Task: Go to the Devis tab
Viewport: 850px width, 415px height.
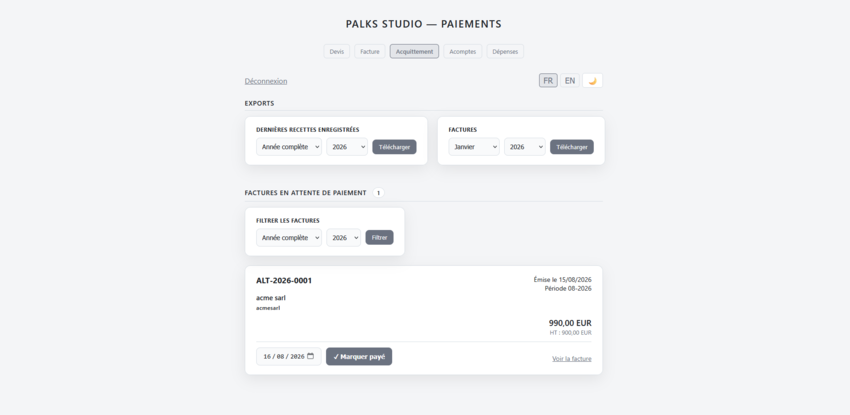Action: click(337, 51)
